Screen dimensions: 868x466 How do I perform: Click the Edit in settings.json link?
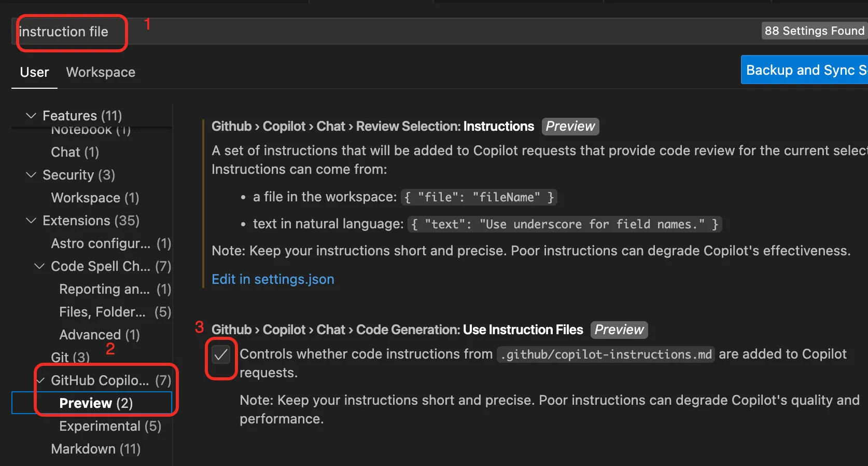tap(273, 279)
